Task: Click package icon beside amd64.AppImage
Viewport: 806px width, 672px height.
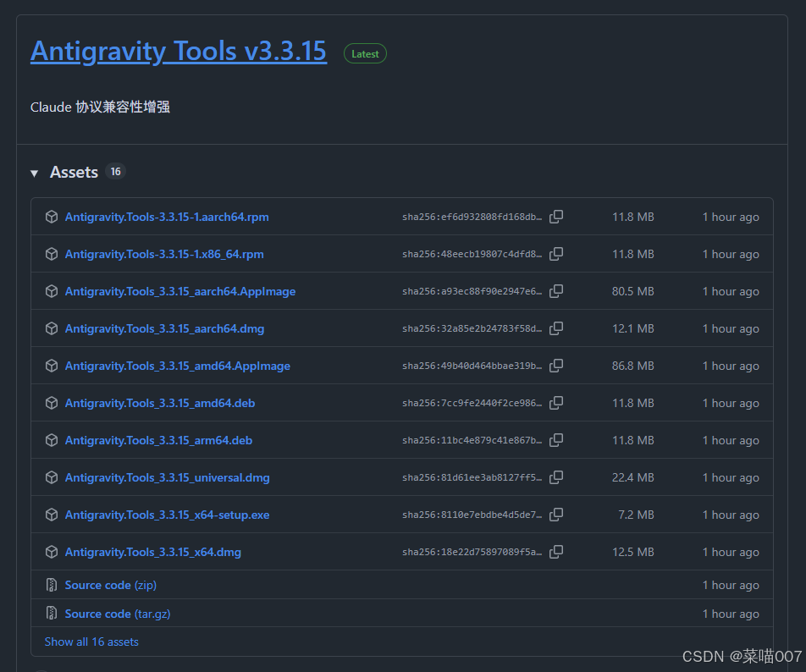Action: tap(52, 366)
